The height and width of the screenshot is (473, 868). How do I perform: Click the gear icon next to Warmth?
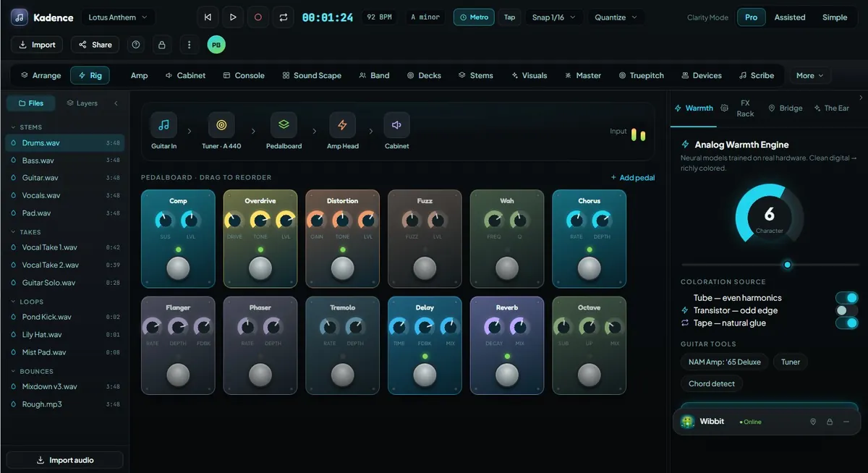tap(725, 108)
